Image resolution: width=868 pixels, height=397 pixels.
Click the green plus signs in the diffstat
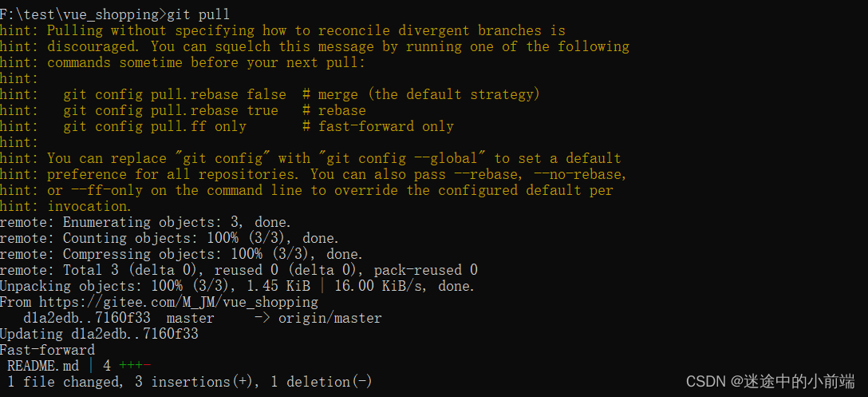[130, 366]
